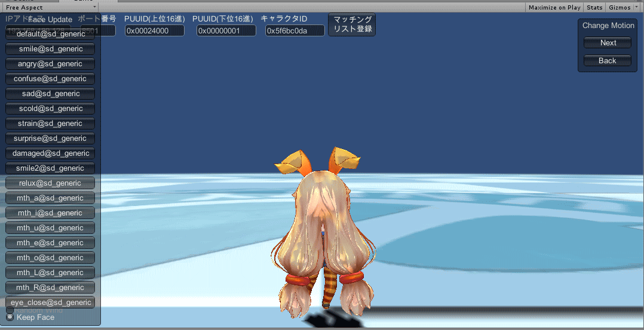Click the Gizmos button
Screen dimensions: 644x330
click(619, 7)
